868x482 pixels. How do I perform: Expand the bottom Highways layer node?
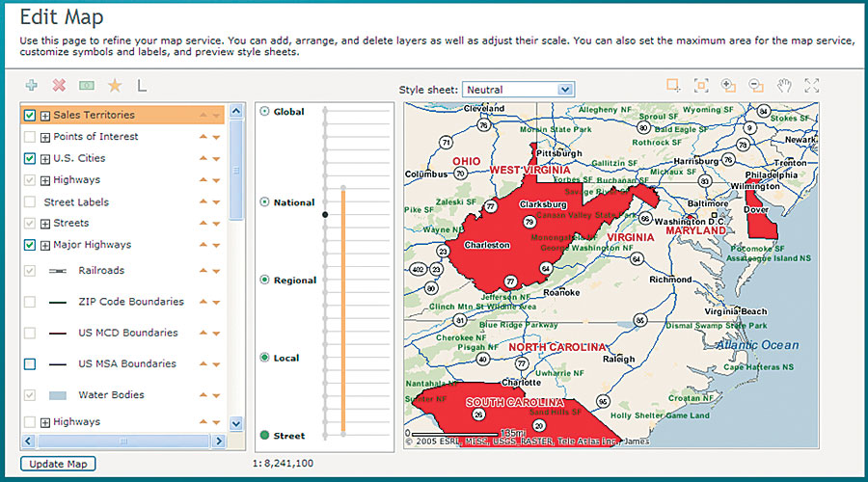45,423
